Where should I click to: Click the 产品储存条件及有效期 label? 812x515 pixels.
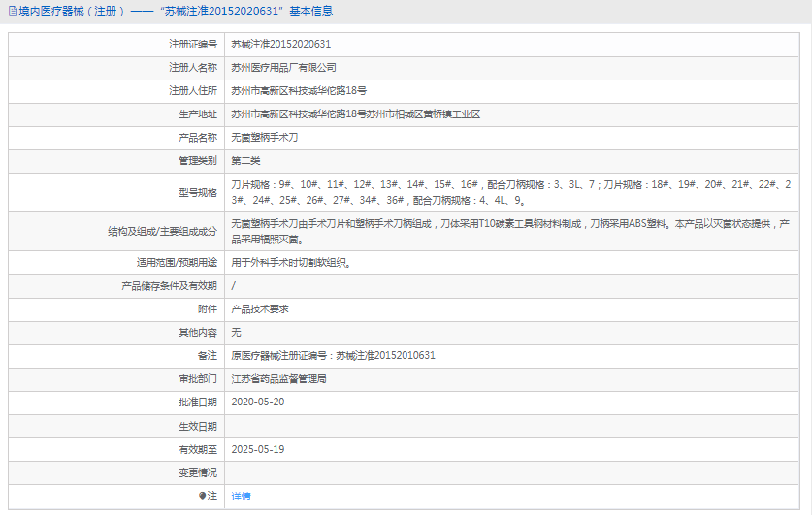coord(169,286)
